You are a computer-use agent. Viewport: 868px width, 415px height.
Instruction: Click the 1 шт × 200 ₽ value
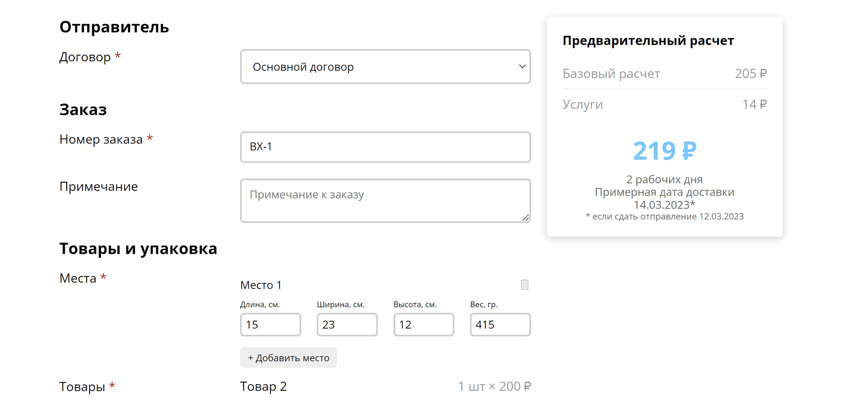tap(495, 387)
